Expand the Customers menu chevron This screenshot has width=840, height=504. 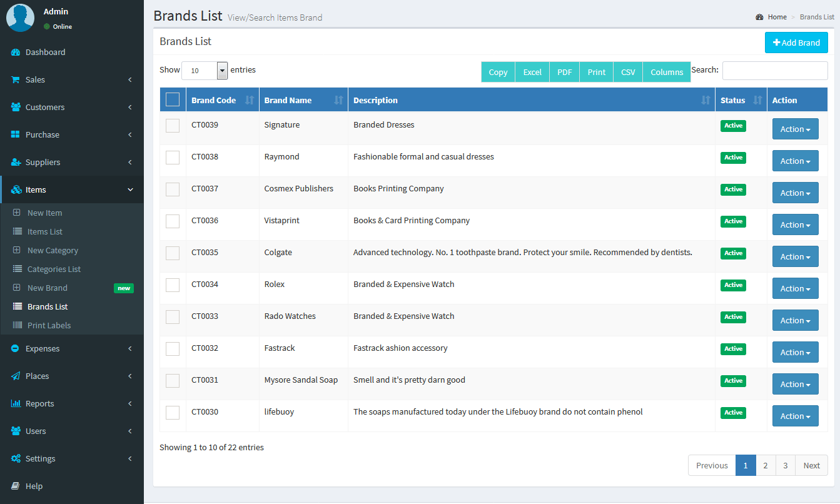tap(130, 108)
